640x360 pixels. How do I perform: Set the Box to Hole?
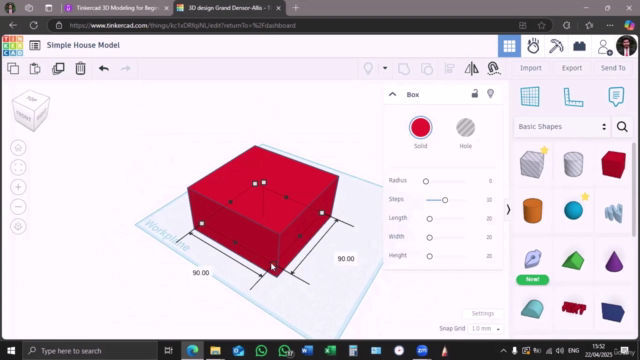pyautogui.click(x=465, y=128)
